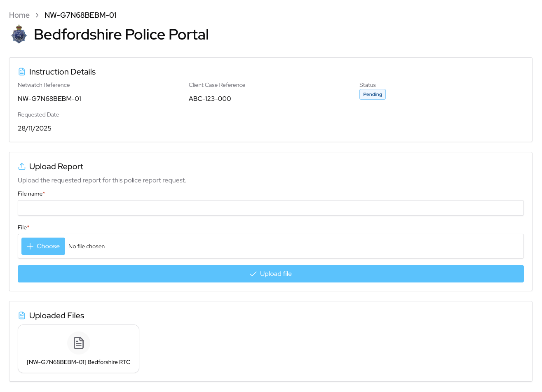Image resolution: width=542 pixels, height=392 pixels.
Task: Open the Home breadcrumb link
Action: pyautogui.click(x=19, y=15)
